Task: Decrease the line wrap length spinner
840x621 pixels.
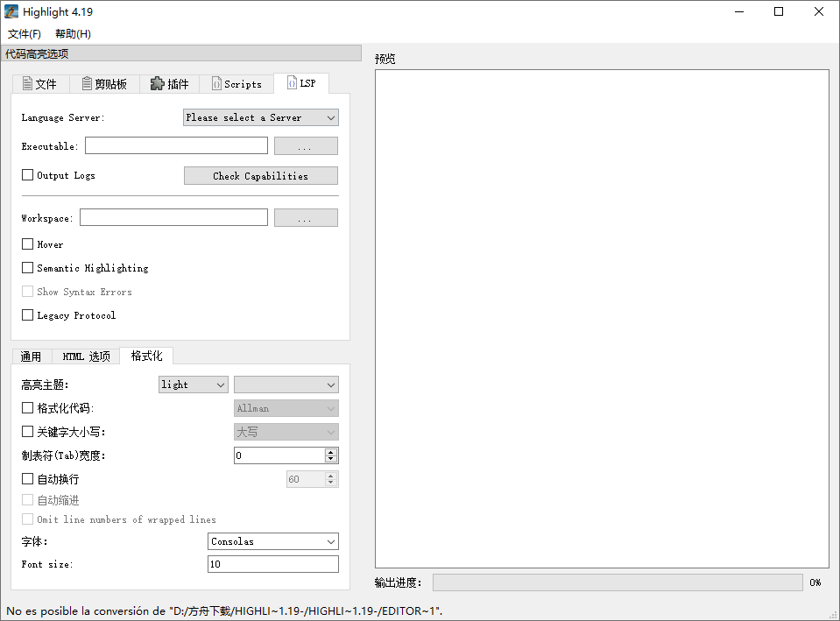Action: point(331,483)
